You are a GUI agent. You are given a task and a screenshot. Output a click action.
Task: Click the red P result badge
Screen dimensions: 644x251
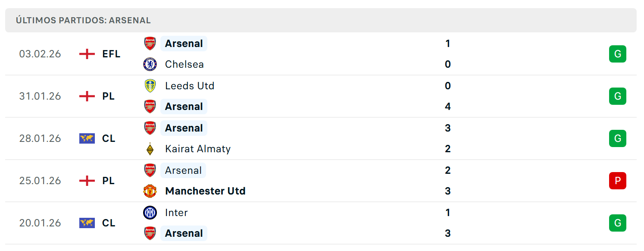pos(618,181)
